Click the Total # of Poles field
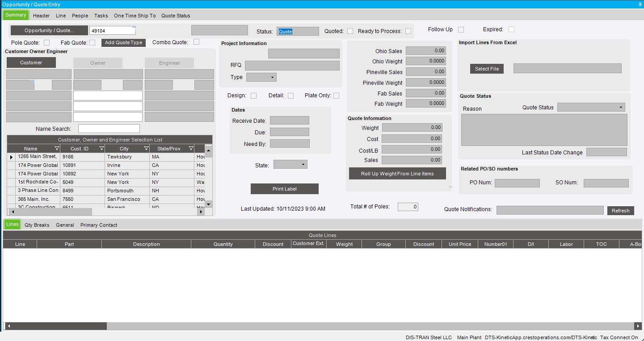 (x=408, y=207)
